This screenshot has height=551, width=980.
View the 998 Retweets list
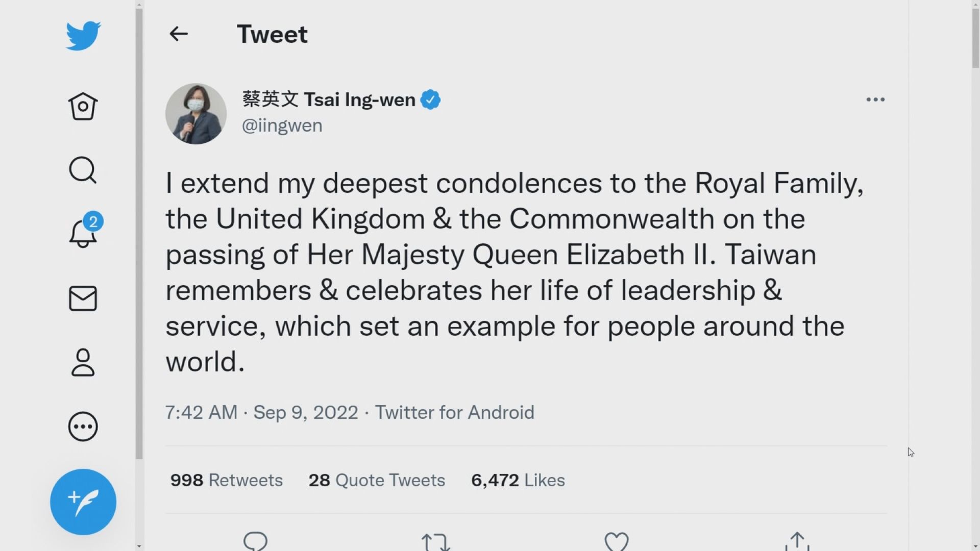tap(226, 480)
